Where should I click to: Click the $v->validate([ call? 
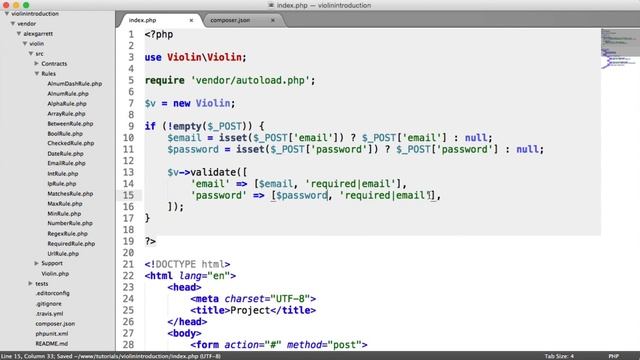(207, 172)
